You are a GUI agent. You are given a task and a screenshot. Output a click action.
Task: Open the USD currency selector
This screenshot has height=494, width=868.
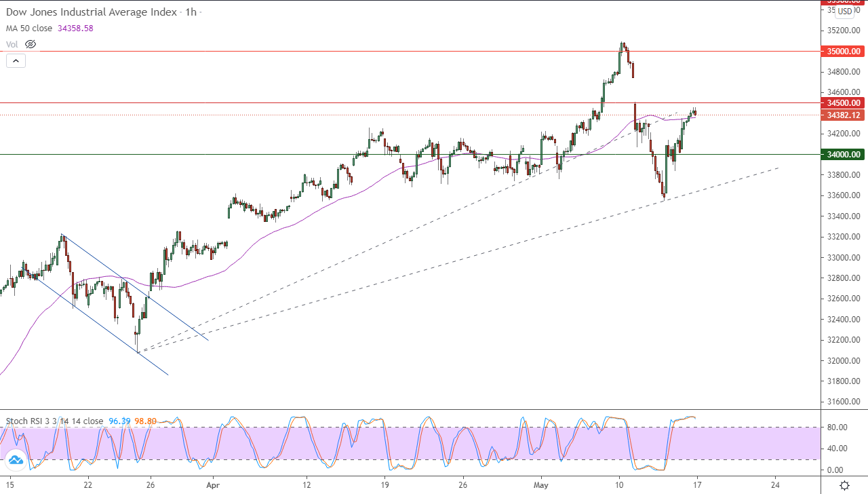(x=845, y=11)
